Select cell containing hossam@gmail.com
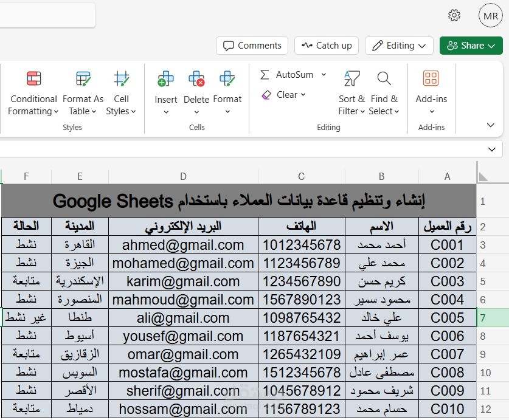The width and height of the screenshot is (509, 420). 183,409
